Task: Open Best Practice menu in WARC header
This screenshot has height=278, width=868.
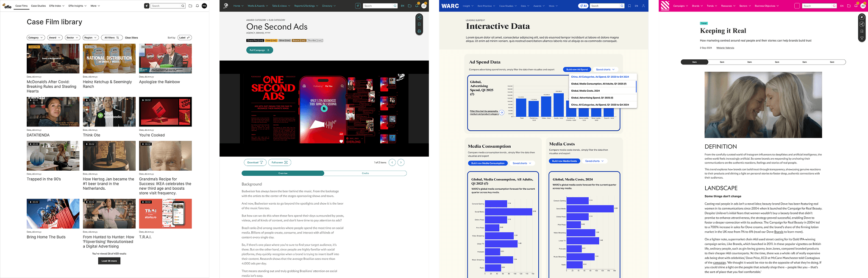Action: pos(486,6)
